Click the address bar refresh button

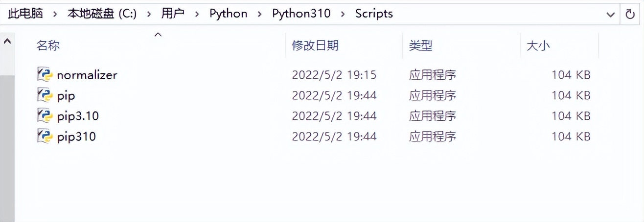tap(630, 14)
